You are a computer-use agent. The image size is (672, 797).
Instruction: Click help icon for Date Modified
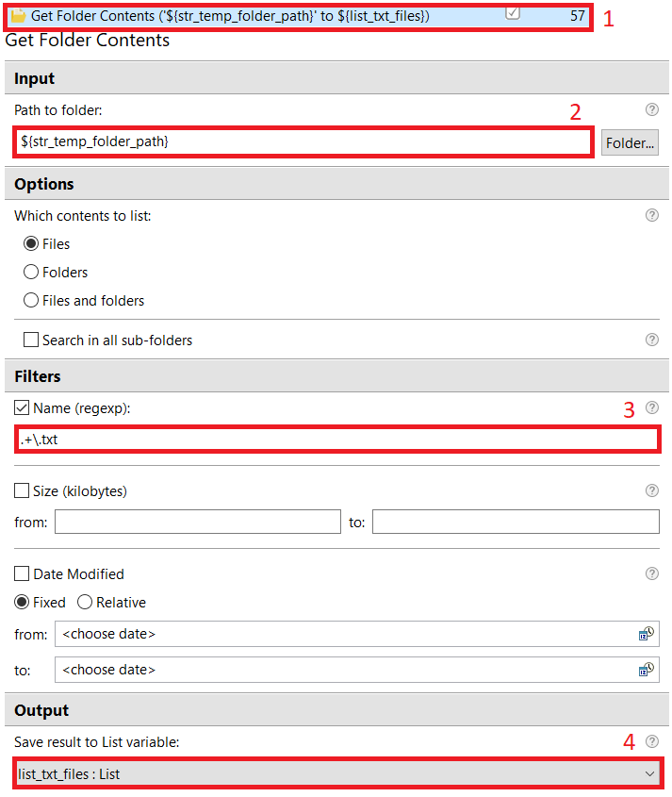651,573
